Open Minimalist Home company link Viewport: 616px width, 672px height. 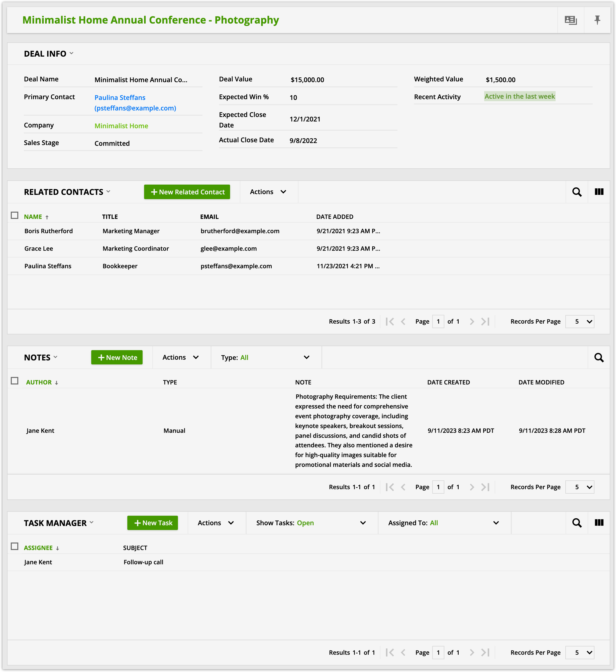[x=121, y=126]
